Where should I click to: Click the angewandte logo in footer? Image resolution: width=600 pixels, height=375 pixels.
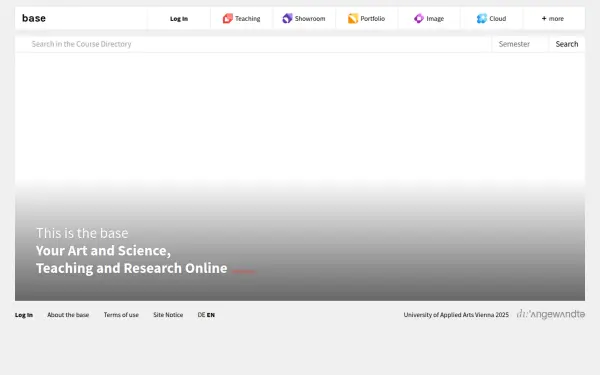(x=551, y=314)
